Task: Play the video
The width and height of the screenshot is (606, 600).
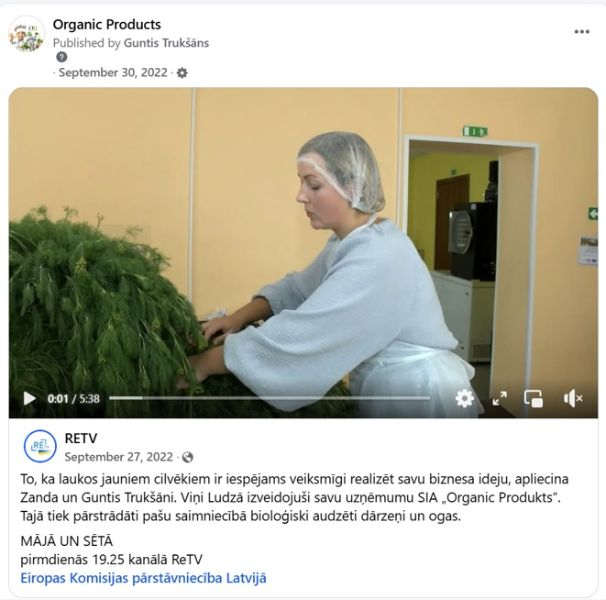Action: click(29, 398)
